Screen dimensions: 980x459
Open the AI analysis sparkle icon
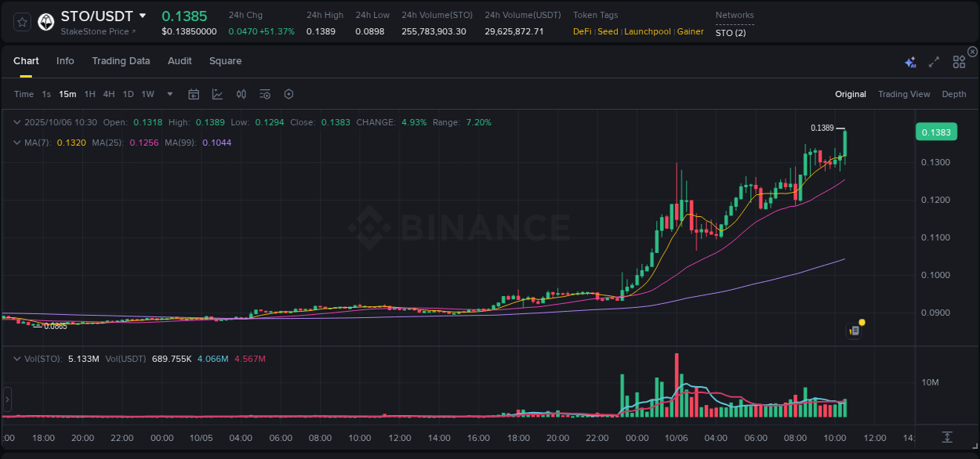pyautogui.click(x=909, y=61)
